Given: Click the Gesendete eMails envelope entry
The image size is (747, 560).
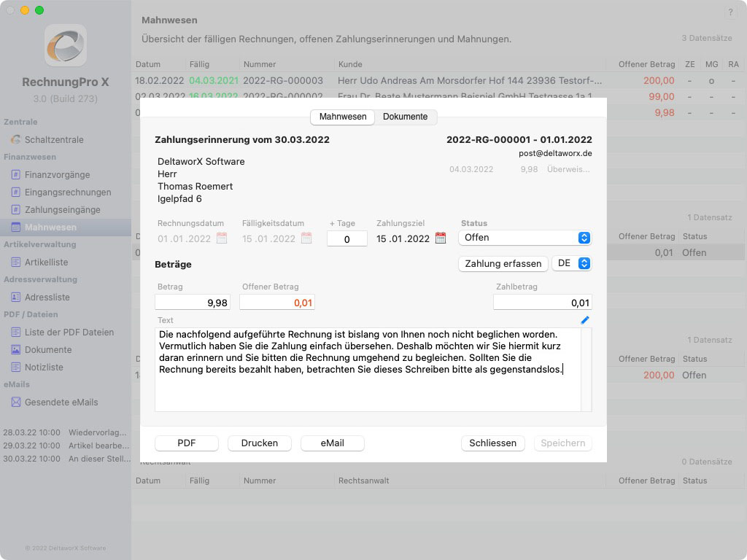Looking at the screenshot, I should [61, 402].
